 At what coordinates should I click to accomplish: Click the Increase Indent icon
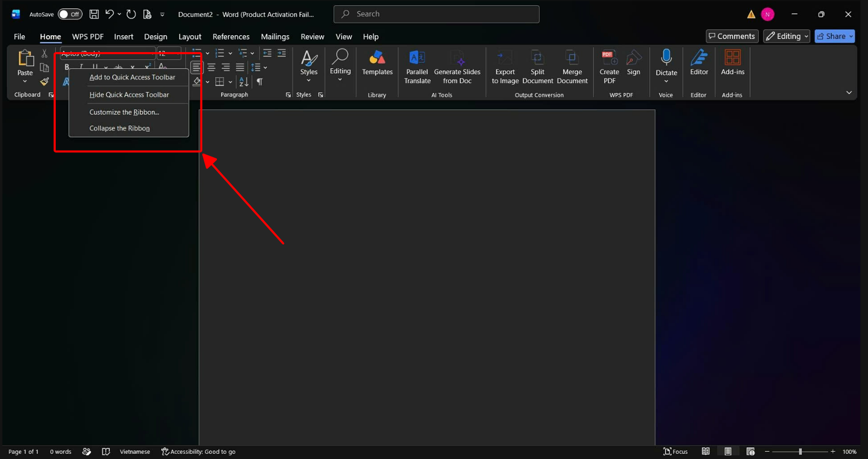pyautogui.click(x=282, y=53)
